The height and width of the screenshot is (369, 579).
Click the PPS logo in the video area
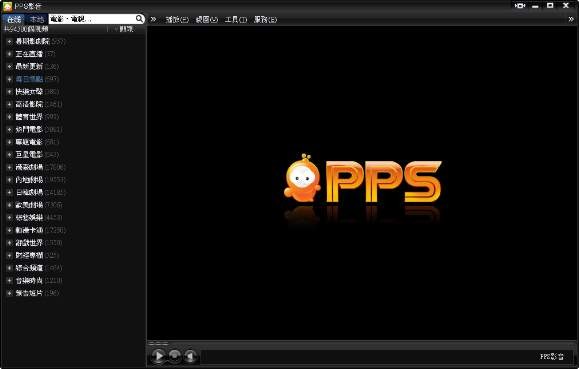click(363, 179)
